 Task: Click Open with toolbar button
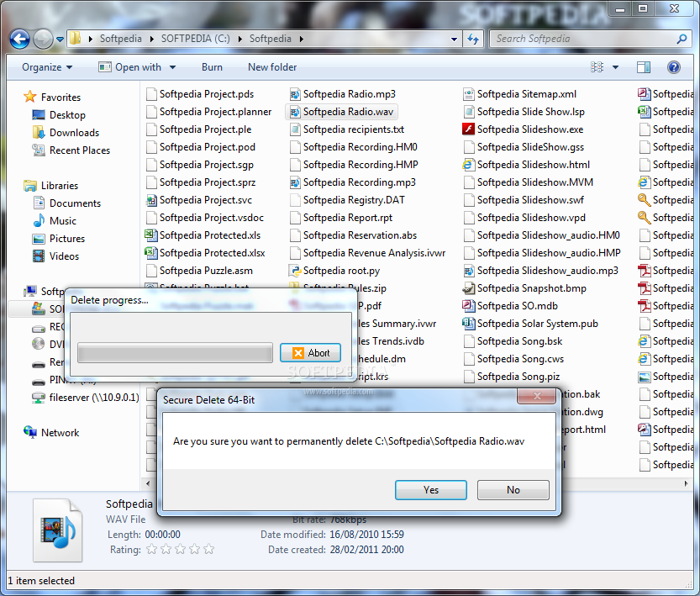click(x=130, y=67)
